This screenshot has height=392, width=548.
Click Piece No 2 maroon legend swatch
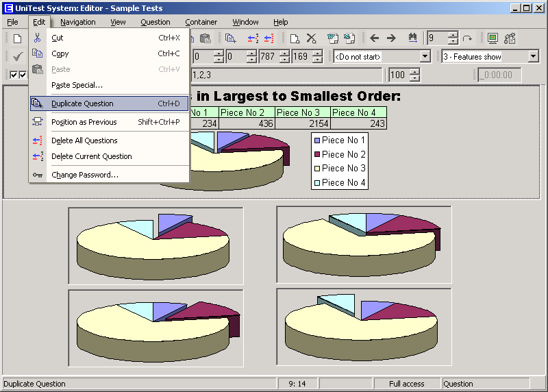[317, 154]
